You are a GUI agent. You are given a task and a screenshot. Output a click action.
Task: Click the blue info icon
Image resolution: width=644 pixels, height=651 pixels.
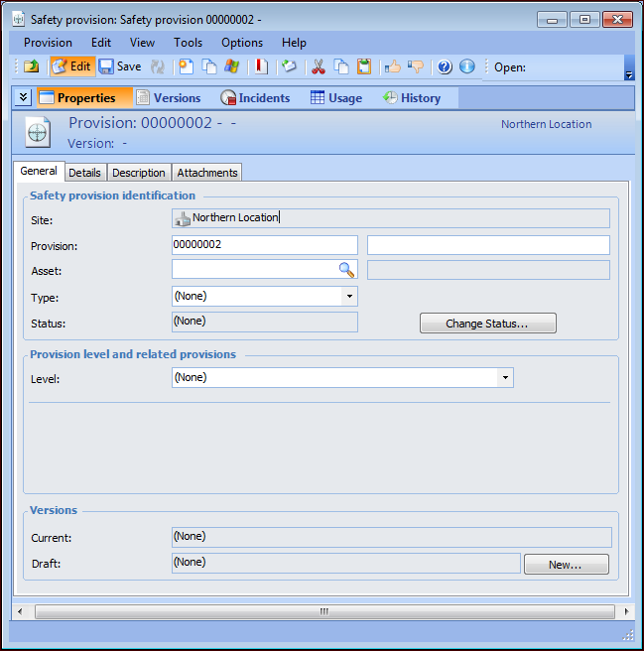coord(467,66)
